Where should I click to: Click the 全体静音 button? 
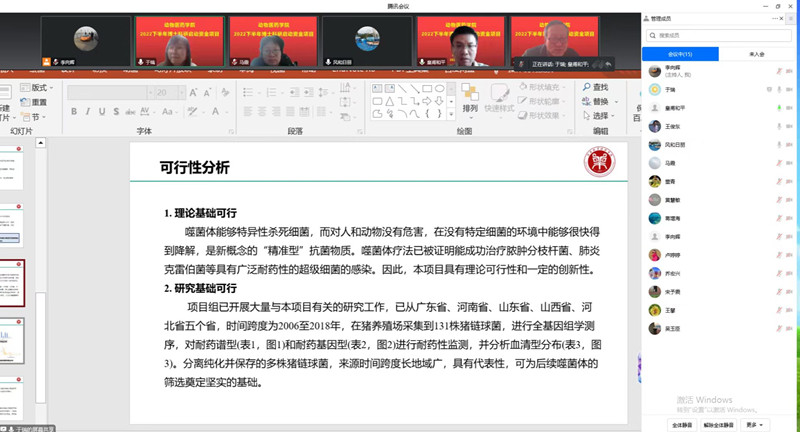684,424
